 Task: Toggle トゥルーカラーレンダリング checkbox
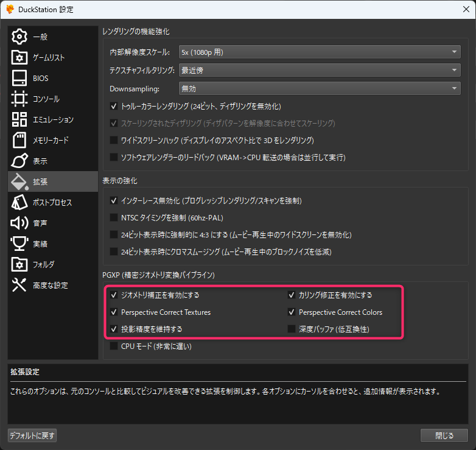[114, 107]
